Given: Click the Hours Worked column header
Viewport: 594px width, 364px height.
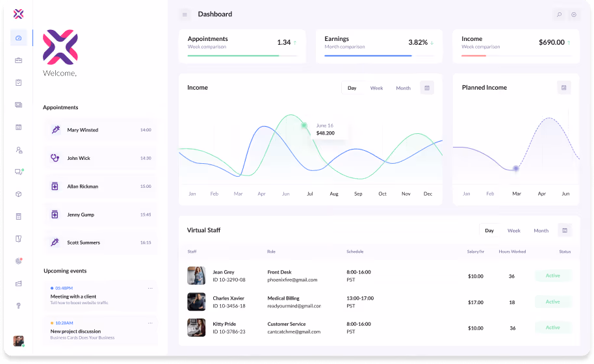Looking at the screenshot, I should coord(512,252).
